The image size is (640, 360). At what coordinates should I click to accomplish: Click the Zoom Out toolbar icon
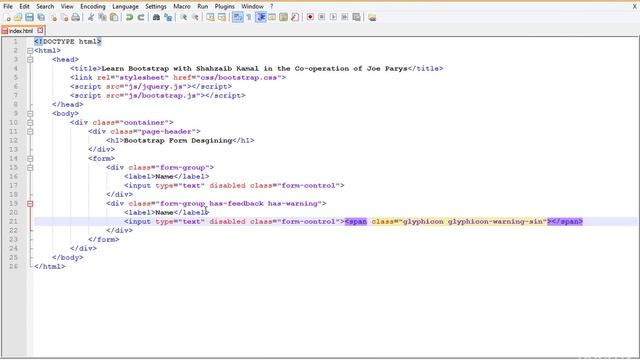[195, 17]
